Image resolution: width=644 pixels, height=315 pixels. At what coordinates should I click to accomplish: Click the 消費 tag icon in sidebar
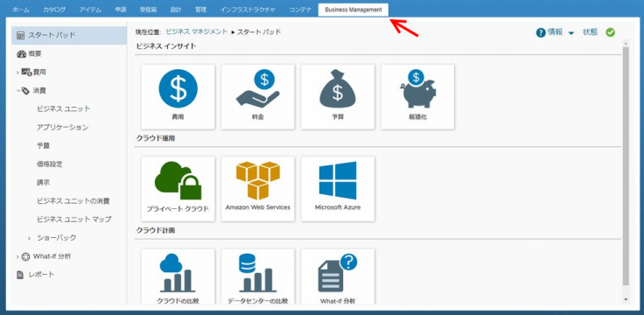(26, 91)
